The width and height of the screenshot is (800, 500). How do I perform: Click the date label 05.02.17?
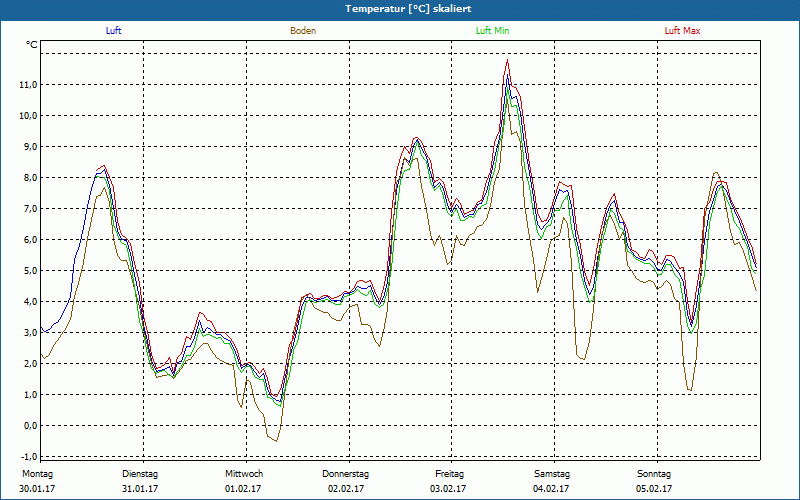tap(655, 489)
